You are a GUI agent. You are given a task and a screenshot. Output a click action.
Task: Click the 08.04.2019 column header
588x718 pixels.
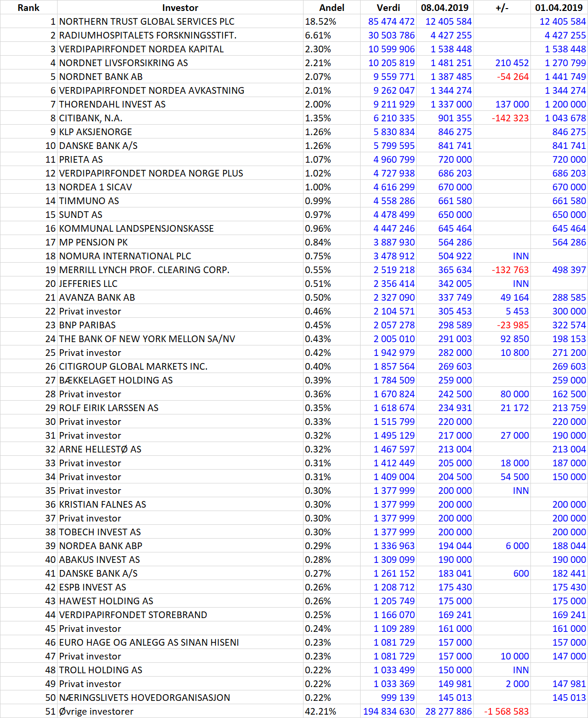445,8
